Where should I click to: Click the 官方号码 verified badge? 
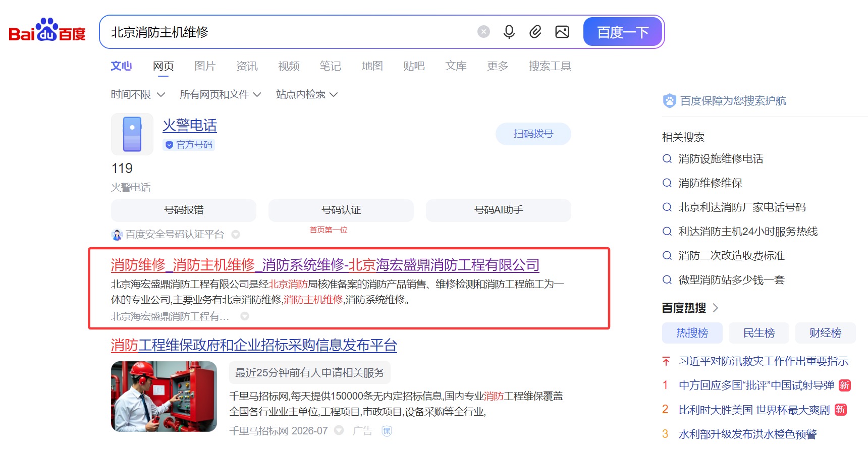(x=189, y=145)
